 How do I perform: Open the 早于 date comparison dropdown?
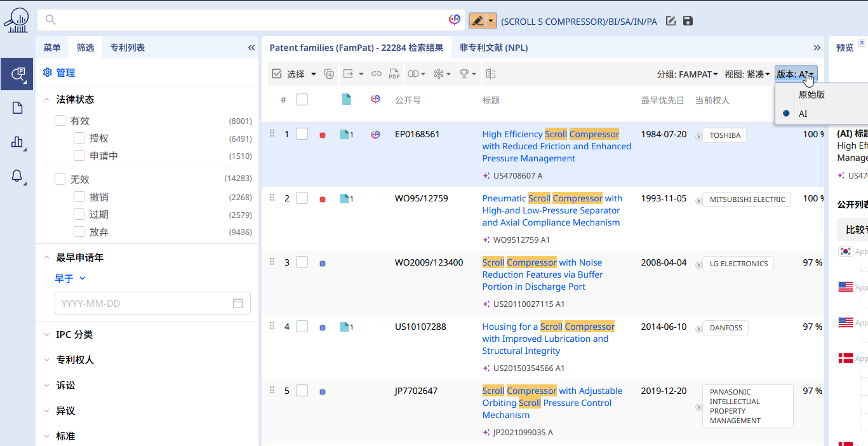pos(70,278)
